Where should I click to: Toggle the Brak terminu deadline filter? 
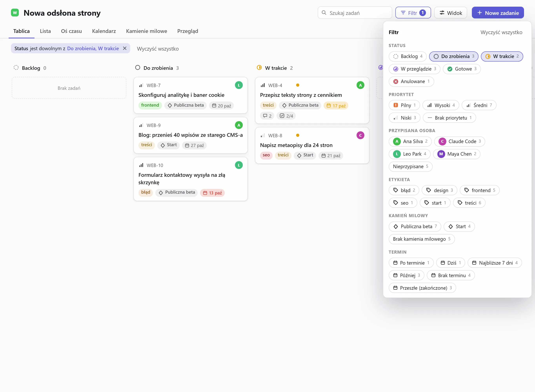(x=451, y=276)
